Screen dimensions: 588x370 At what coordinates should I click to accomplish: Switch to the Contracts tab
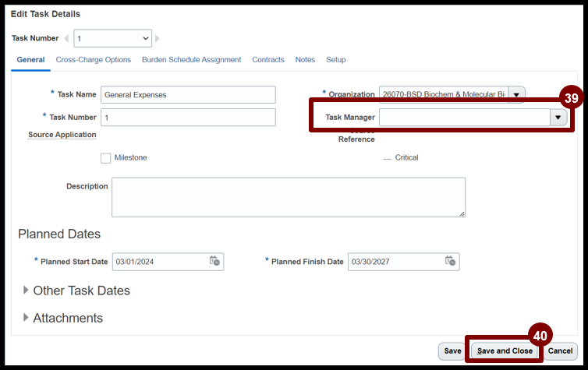[267, 60]
